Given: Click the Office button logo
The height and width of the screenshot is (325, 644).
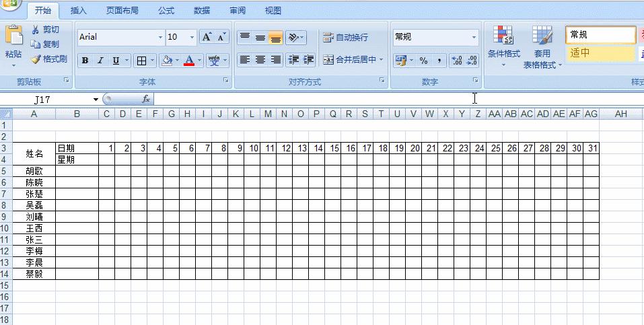Looking at the screenshot, I should pos(10,3).
